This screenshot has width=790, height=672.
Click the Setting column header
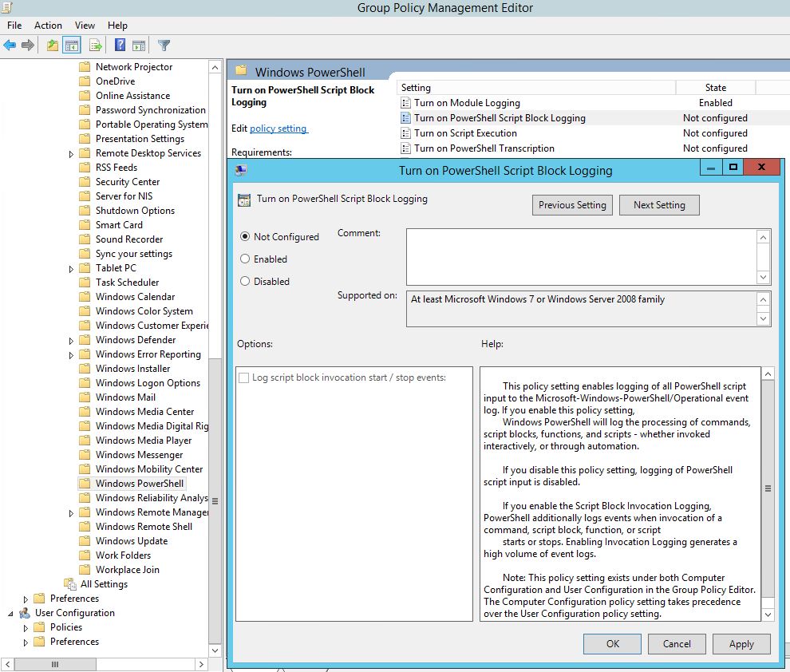click(536, 88)
